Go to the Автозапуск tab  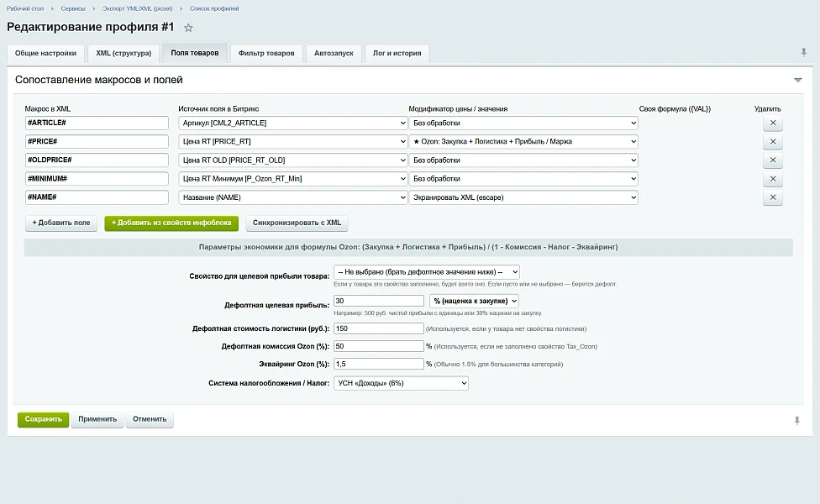pos(334,53)
